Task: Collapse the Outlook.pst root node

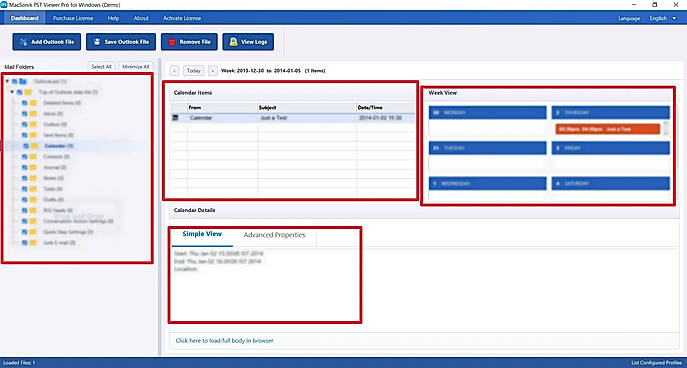Action: pos(7,81)
